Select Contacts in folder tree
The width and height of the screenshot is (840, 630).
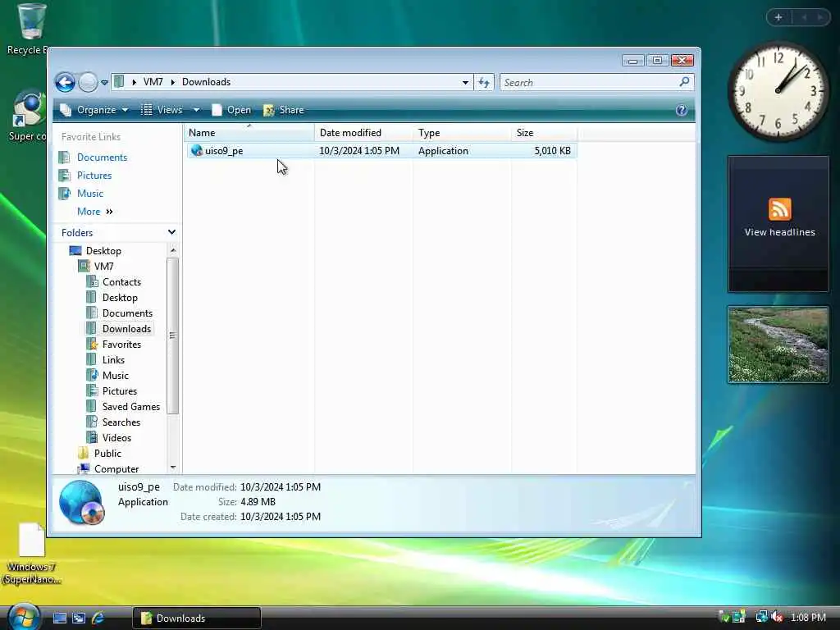coord(121,282)
